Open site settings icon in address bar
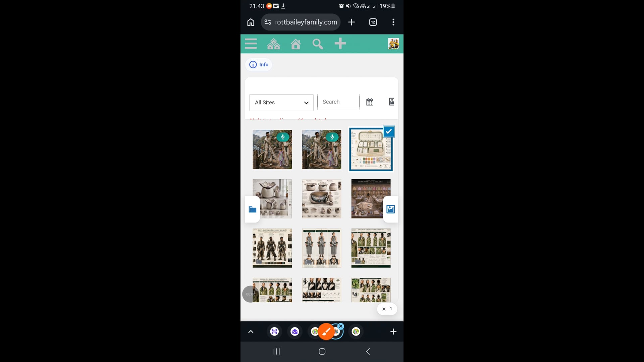 (268, 22)
